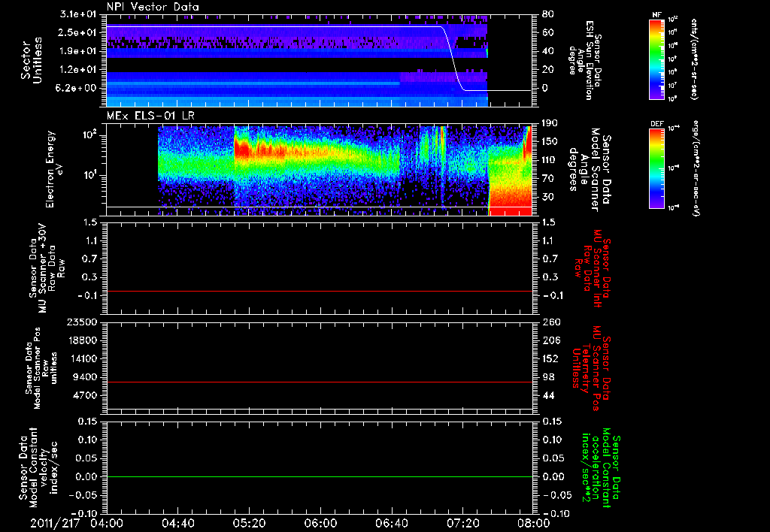This screenshot has height=532, width=770.
Task: Select the DEF label above the color bar
Action: [x=657, y=124]
